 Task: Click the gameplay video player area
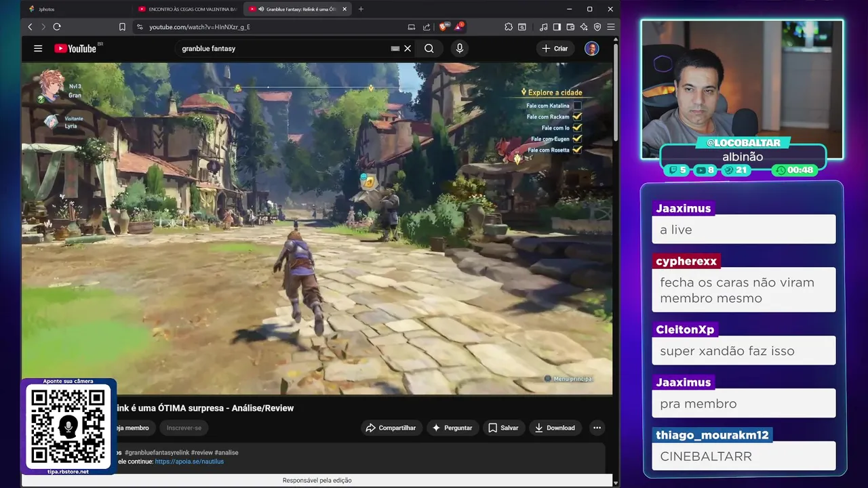[x=317, y=228]
